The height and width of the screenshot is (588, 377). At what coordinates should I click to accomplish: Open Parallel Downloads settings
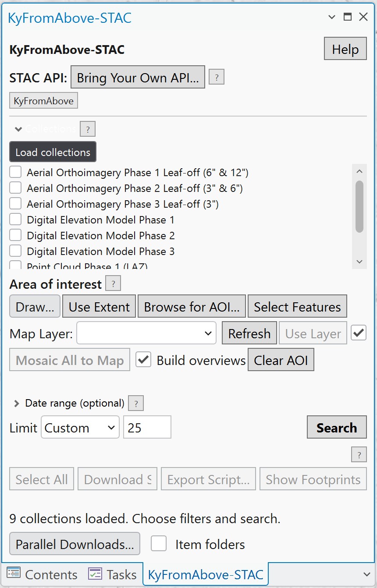tap(75, 544)
